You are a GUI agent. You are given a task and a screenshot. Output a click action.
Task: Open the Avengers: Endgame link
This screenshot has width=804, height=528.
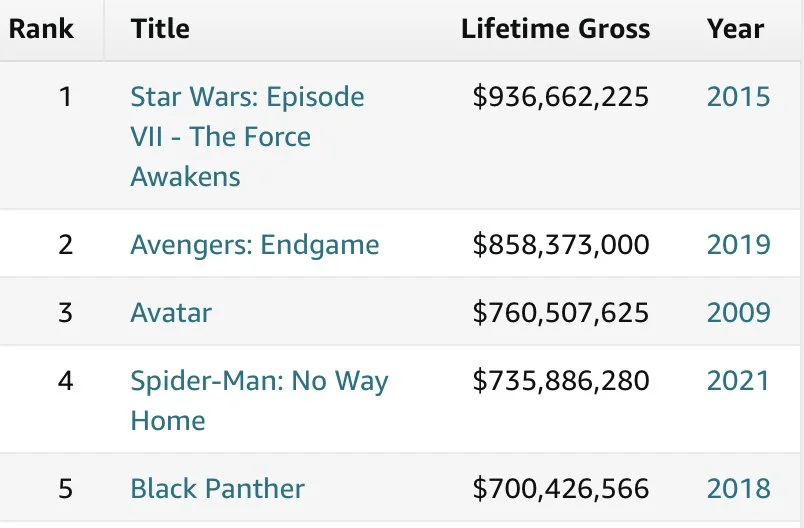[x=255, y=245]
